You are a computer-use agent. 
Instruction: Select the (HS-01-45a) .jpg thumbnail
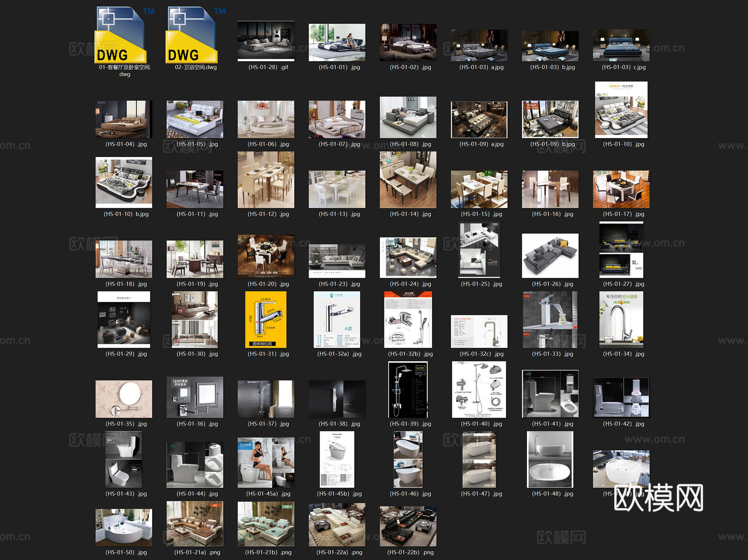tap(266, 462)
